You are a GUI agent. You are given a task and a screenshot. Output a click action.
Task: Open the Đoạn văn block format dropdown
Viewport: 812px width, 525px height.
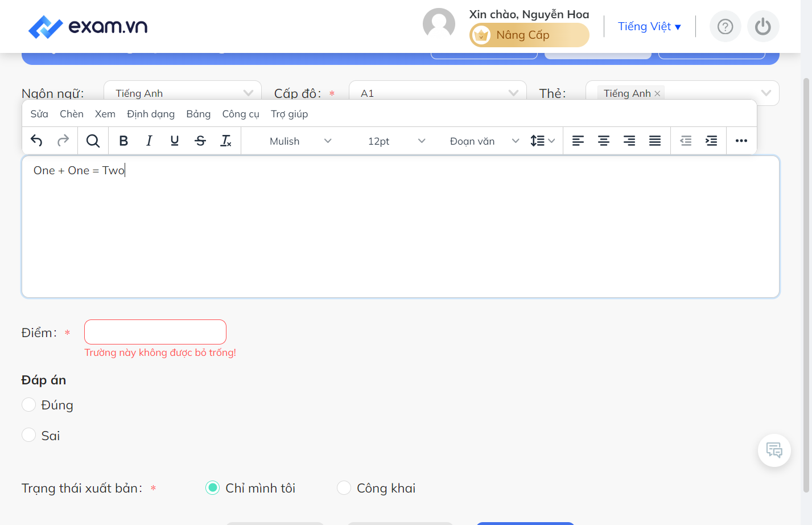tap(484, 141)
